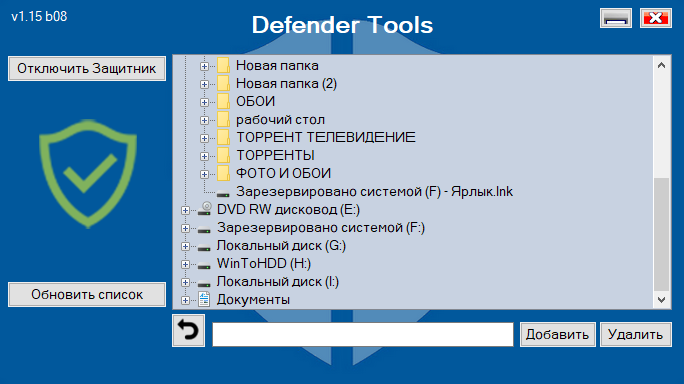This screenshot has width=684, height=384.
Task: Select Локальный диск (G:) label
Action: point(281,246)
